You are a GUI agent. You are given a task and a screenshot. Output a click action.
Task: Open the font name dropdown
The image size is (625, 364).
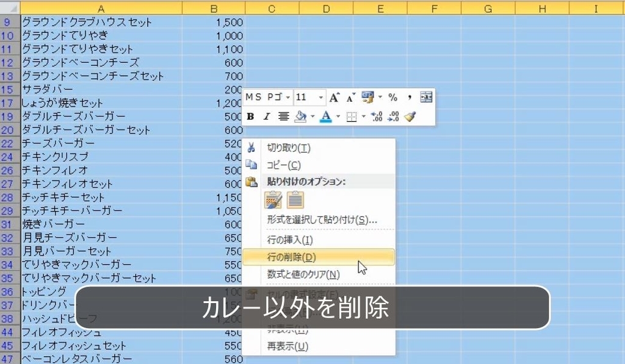288,98
